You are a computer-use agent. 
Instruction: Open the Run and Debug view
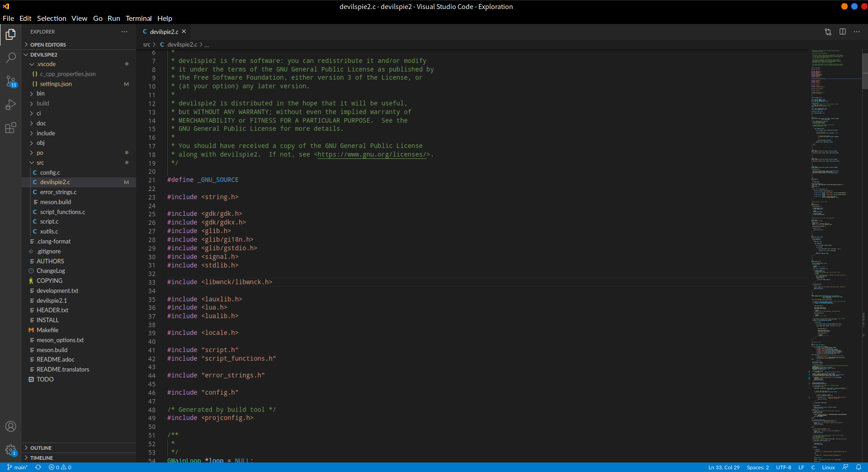click(11, 105)
